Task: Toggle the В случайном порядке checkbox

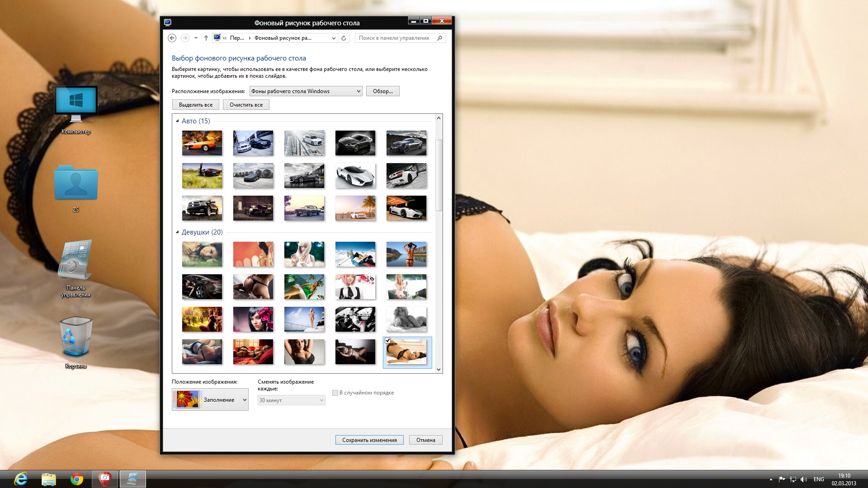Action: point(335,393)
